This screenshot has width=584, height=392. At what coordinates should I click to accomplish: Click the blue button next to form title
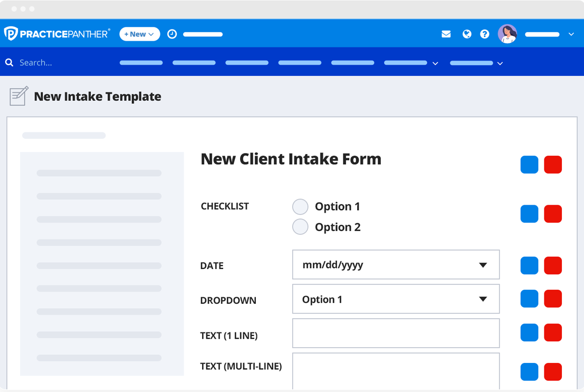point(529,165)
